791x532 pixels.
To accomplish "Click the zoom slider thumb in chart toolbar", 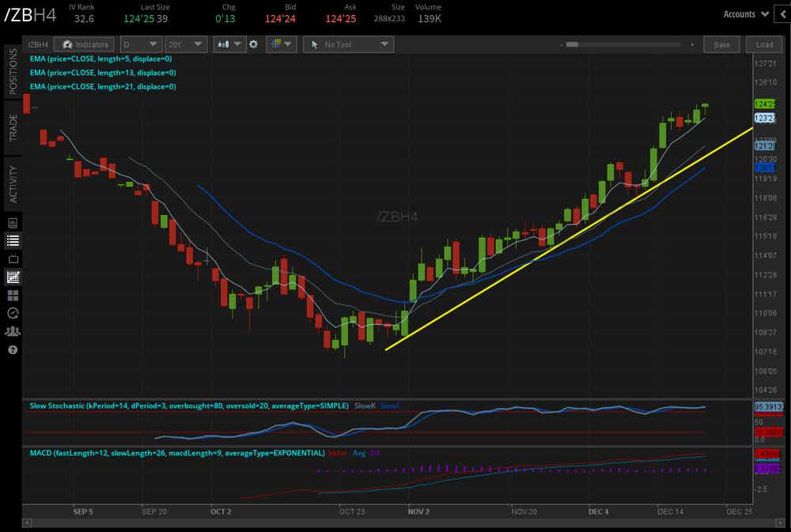I will [x=572, y=44].
